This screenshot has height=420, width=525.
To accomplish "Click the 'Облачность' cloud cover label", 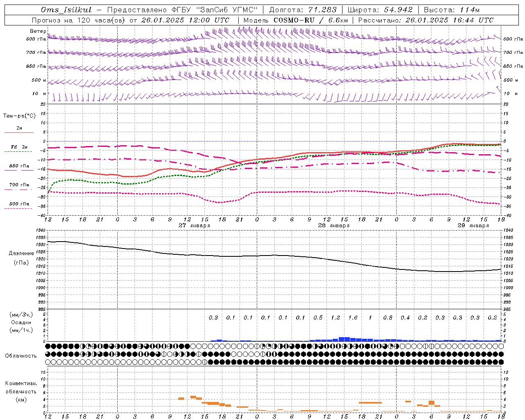I will [x=21, y=356].
